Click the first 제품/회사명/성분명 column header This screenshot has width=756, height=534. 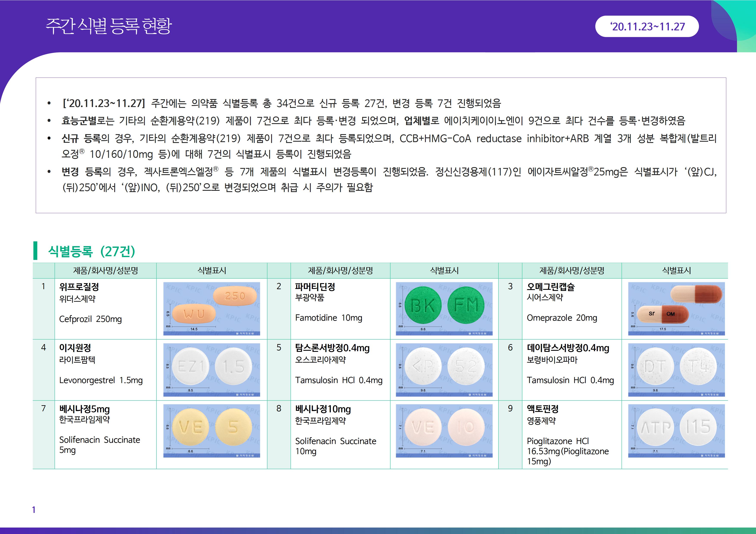pyautogui.click(x=105, y=270)
